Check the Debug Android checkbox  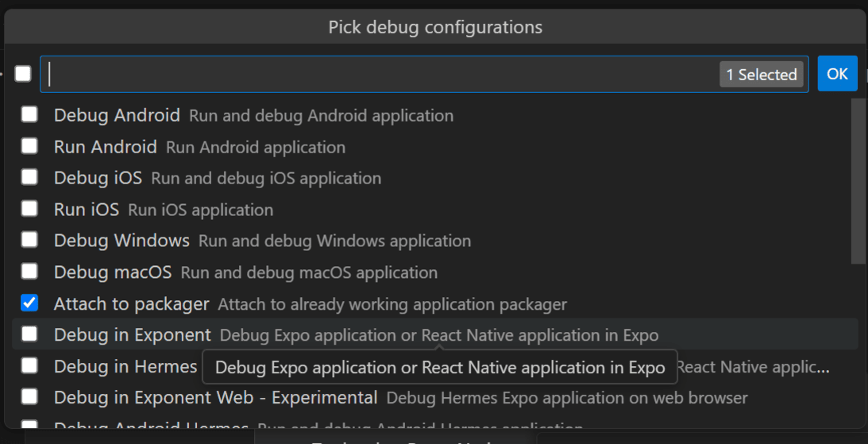[x=29, y=114]
